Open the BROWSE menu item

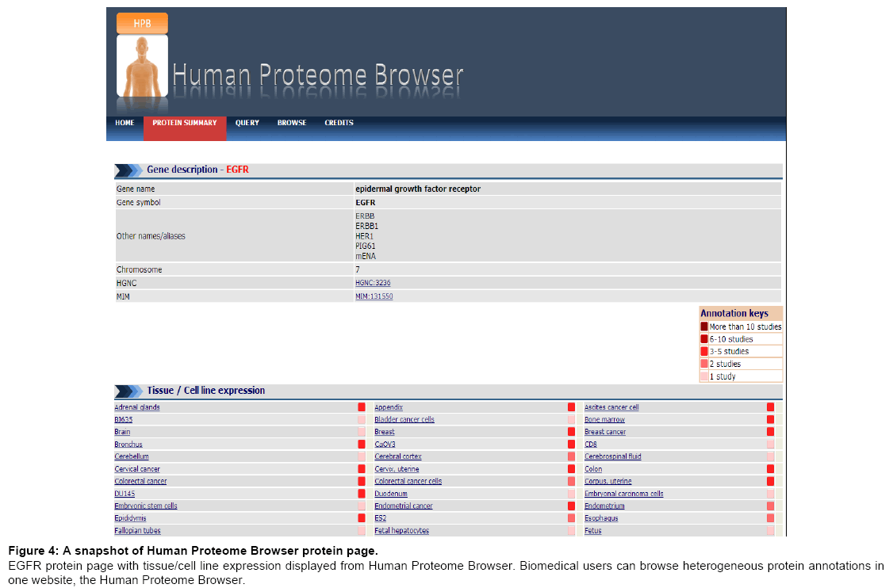292,123
